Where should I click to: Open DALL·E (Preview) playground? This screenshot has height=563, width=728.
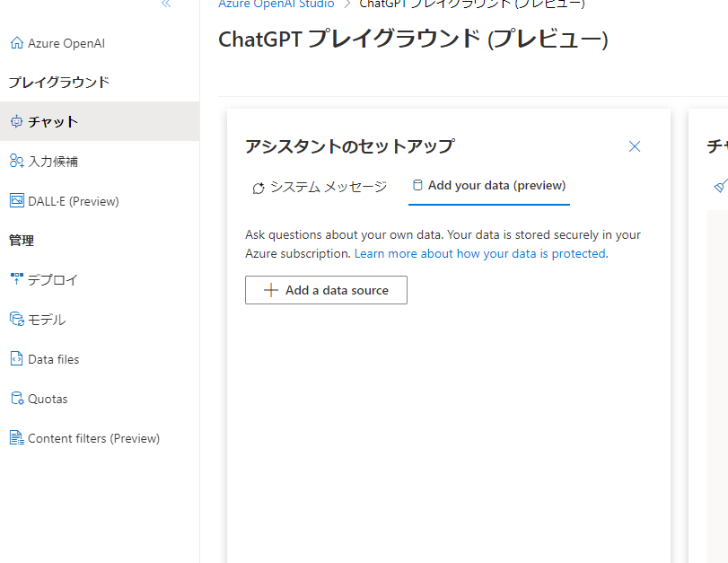(x=74, y=202)
